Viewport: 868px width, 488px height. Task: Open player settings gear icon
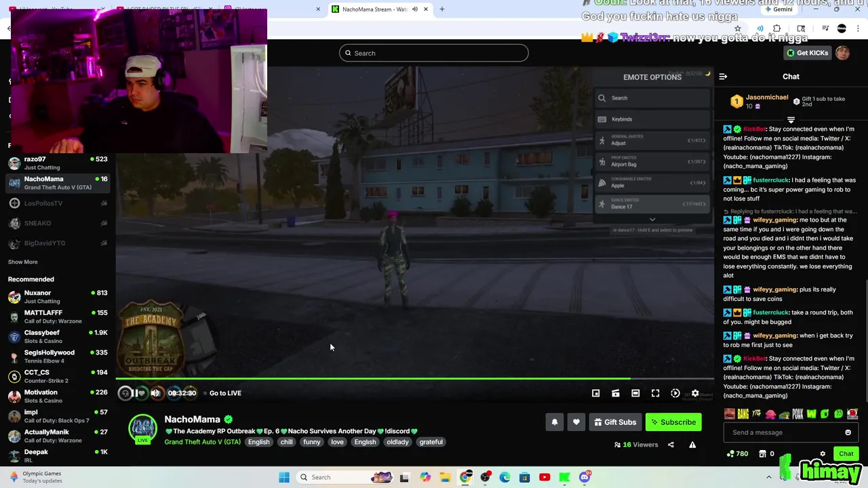[x=695, y=393]
